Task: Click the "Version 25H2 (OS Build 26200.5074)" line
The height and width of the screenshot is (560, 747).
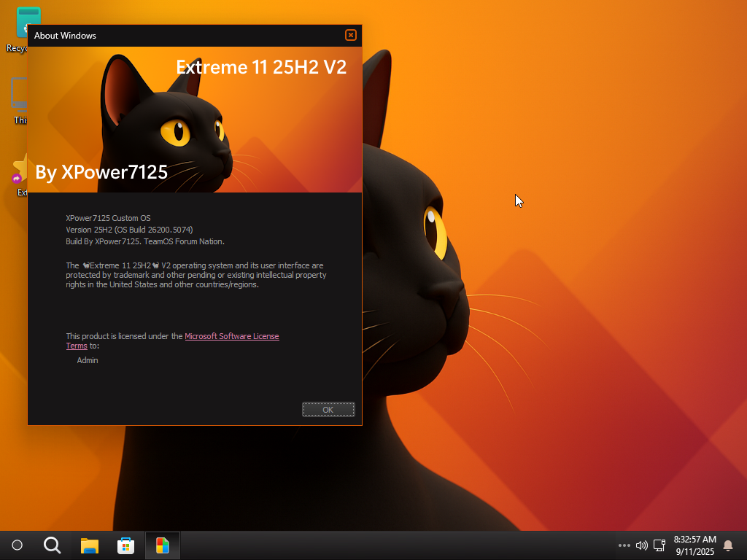Action: click(x=129, y=230)
